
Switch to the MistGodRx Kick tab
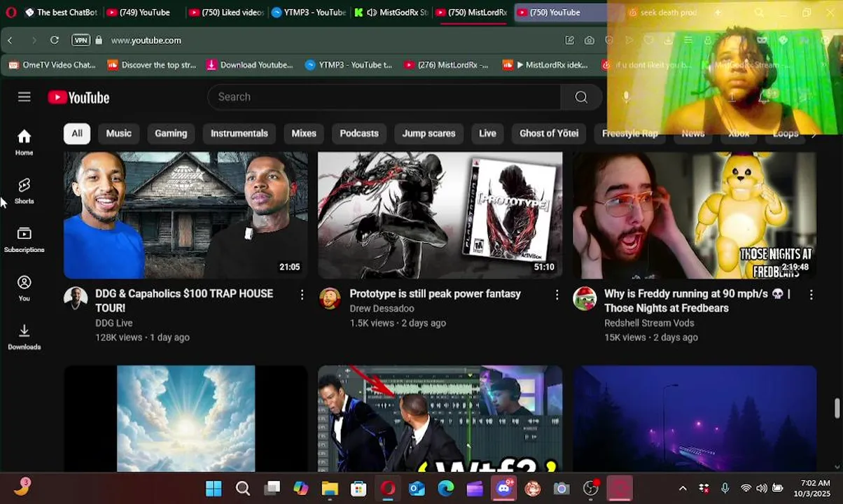coord(391,13)
